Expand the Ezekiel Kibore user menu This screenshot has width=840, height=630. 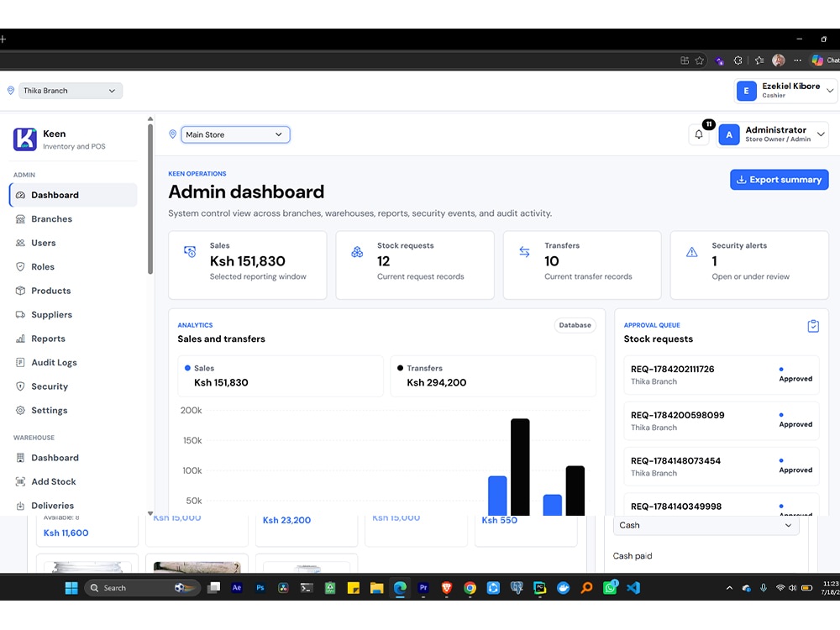785,91
